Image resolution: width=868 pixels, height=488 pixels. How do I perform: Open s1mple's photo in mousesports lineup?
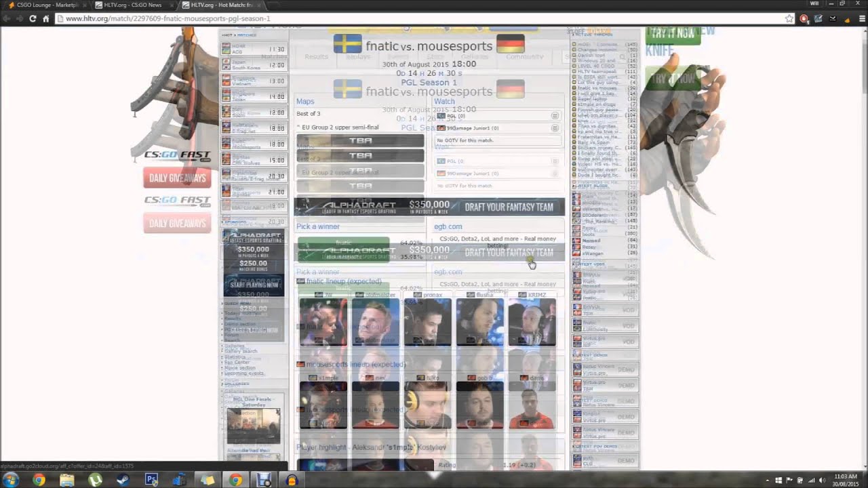coord(323,405)
